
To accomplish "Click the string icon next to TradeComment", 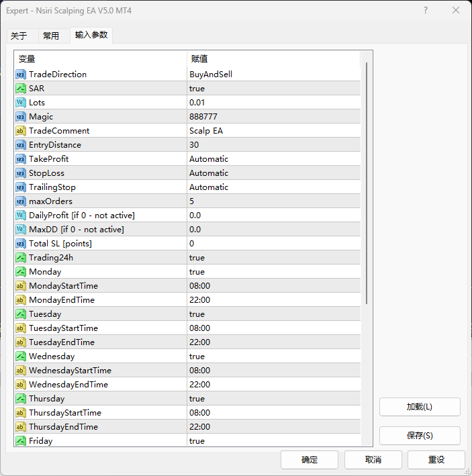I will (21, 131).
